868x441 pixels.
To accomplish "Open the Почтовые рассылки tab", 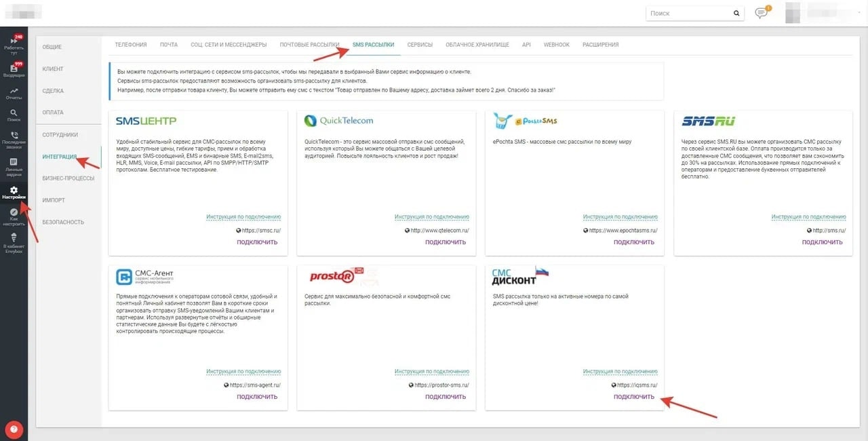I will [309, 45].
